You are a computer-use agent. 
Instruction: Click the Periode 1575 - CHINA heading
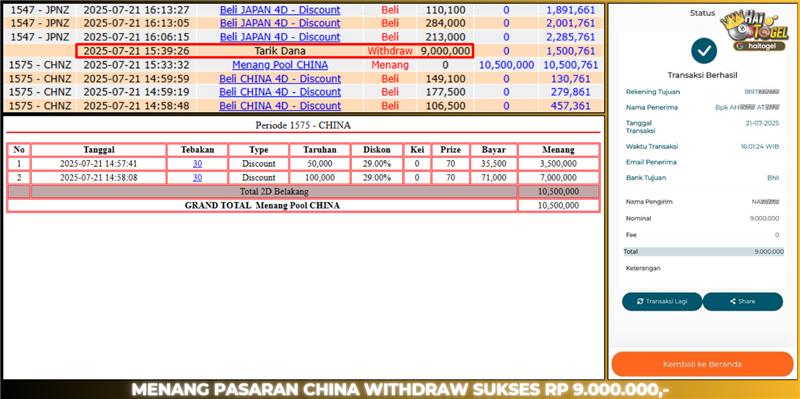303,125
